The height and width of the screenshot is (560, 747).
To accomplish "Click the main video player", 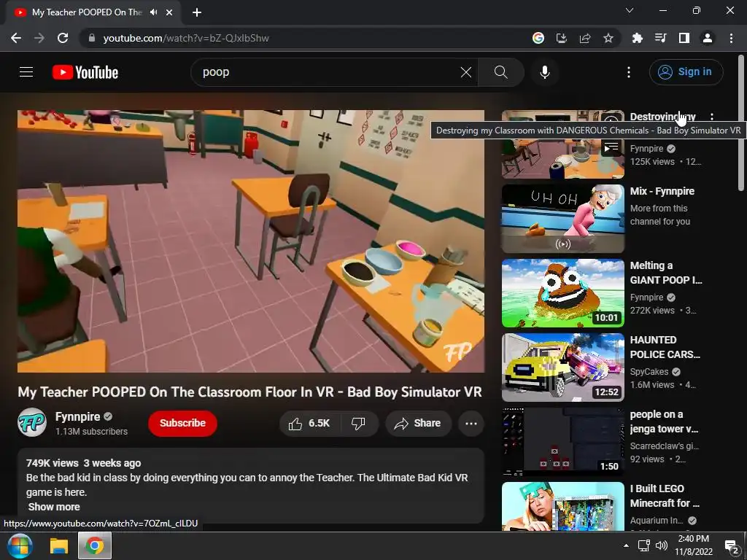I will coord(251,241).
